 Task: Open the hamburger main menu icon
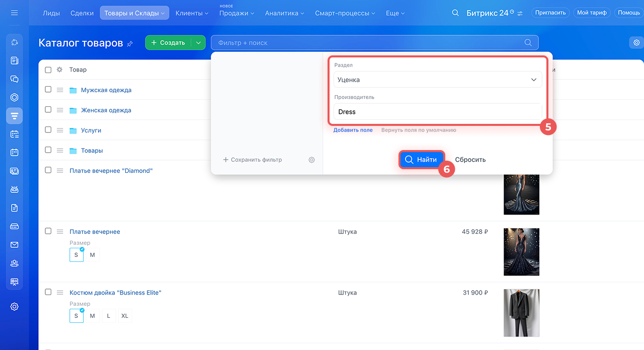[x=14, y=13]
